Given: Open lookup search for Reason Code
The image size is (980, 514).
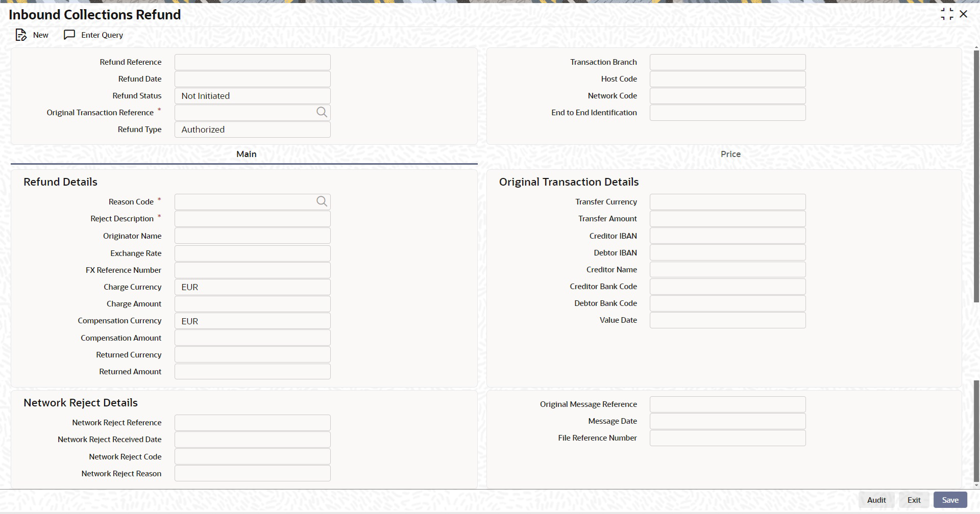Looking at the screenshot, I should 322,201.
